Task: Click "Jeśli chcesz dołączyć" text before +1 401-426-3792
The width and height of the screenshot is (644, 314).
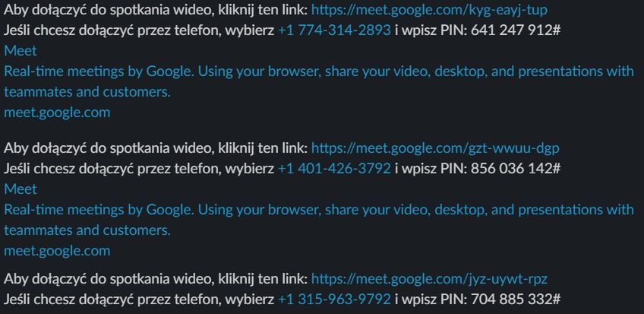Action: (69, 168)
